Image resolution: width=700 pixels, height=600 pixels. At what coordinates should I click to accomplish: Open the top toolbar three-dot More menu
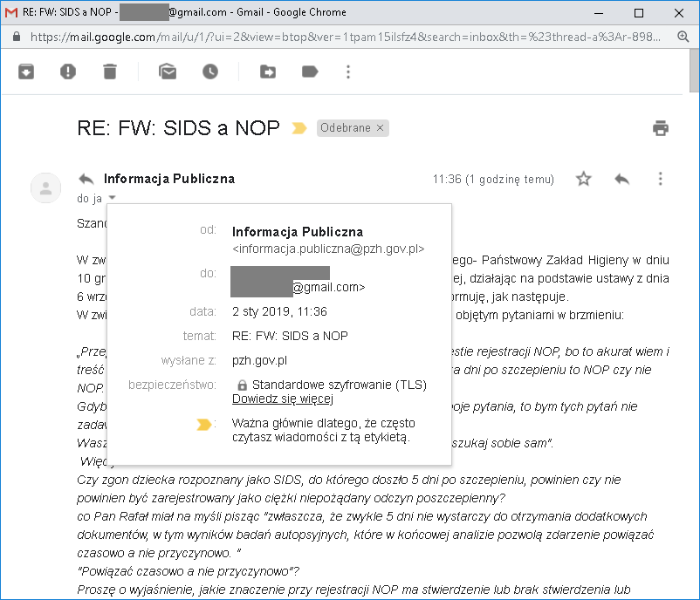(x=348, y=72)
